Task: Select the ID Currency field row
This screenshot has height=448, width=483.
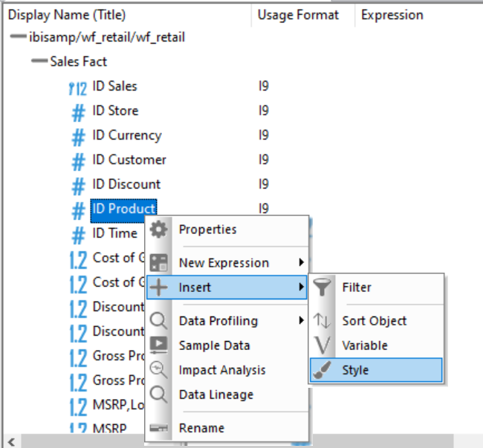Action: [126, 135]
